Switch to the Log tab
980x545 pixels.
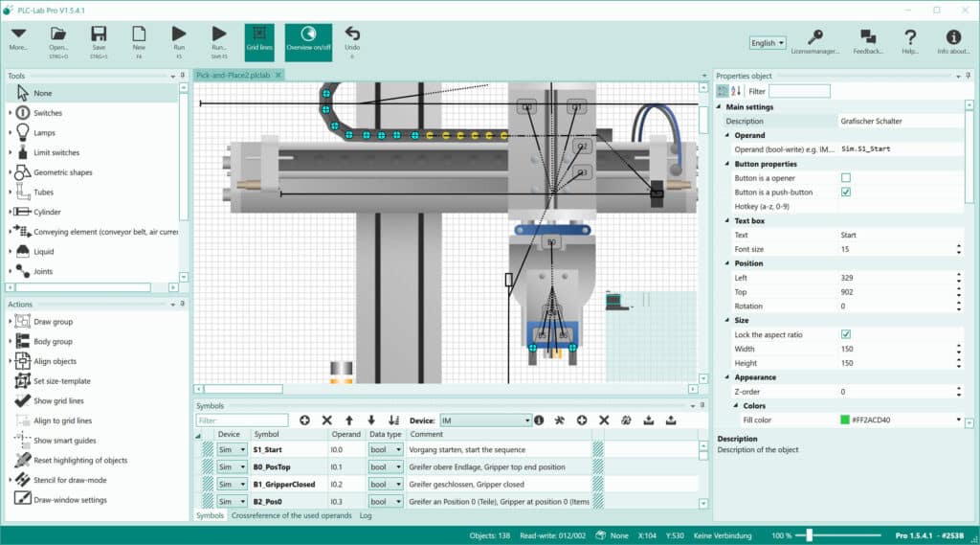pyautogui.click(x=366, y=516)
